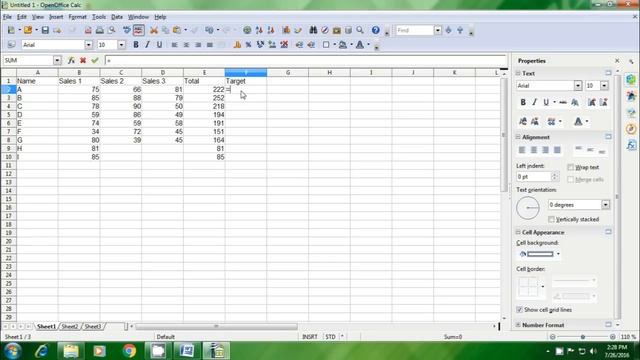Toggle Italic in the formatting toolbar

click(x=147, y=44)
